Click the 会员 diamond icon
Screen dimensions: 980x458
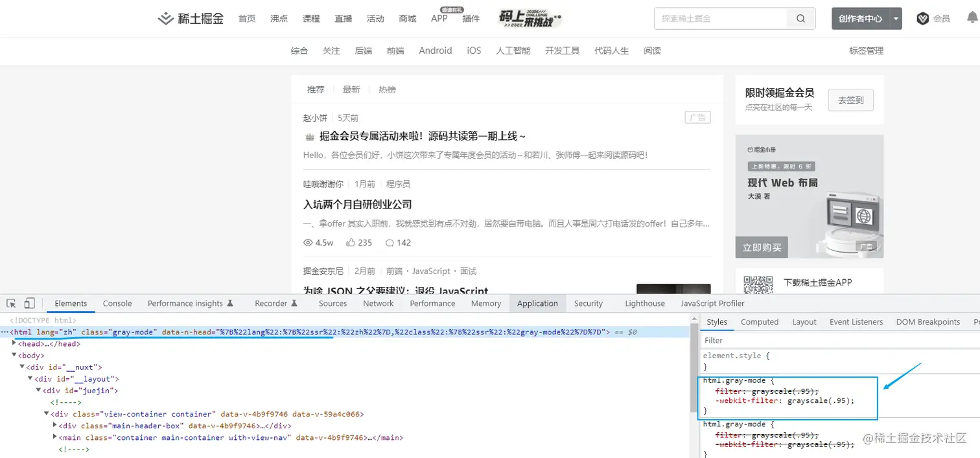coord(923,19)
